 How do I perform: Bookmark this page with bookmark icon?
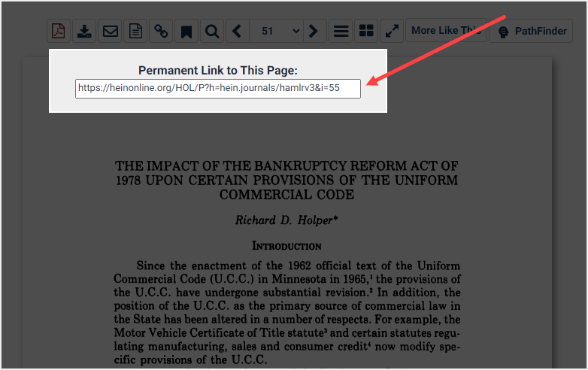186,31
